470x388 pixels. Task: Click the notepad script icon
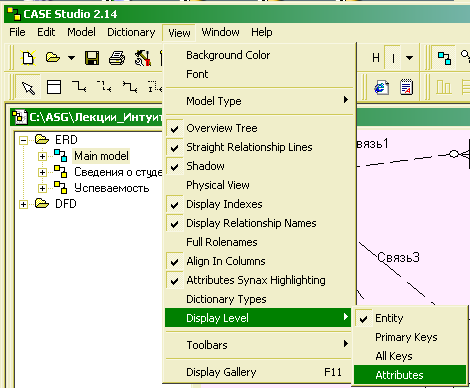point(406,87)
